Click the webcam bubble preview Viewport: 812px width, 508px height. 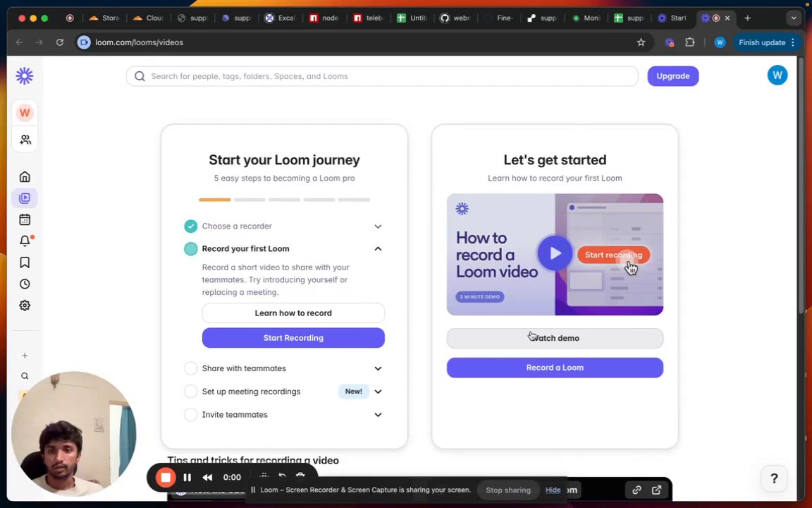tap(73, 433)
